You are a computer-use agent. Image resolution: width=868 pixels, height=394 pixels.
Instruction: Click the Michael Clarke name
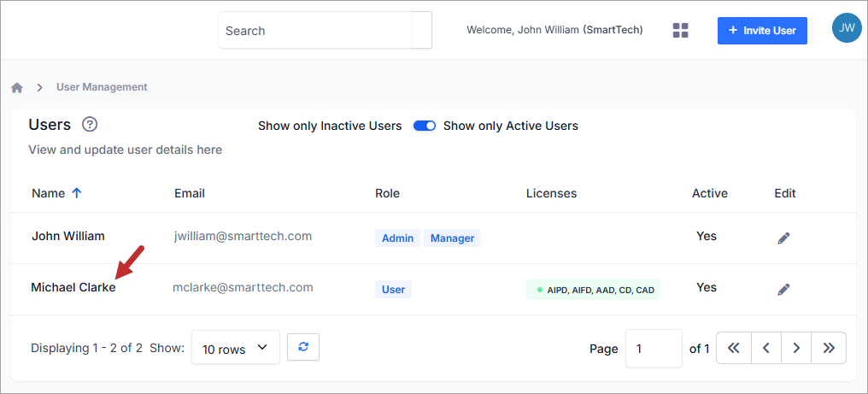click(73, 288)
